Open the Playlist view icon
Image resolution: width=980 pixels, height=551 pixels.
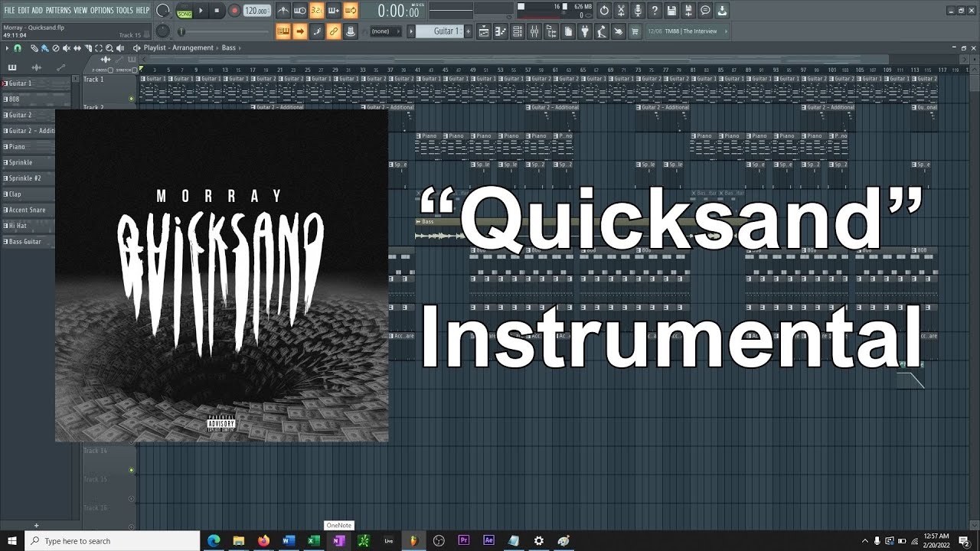(484, 31)
